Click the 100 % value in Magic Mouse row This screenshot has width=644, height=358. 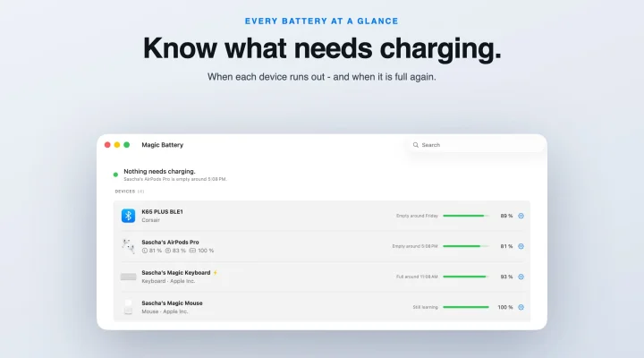(505, 307)
